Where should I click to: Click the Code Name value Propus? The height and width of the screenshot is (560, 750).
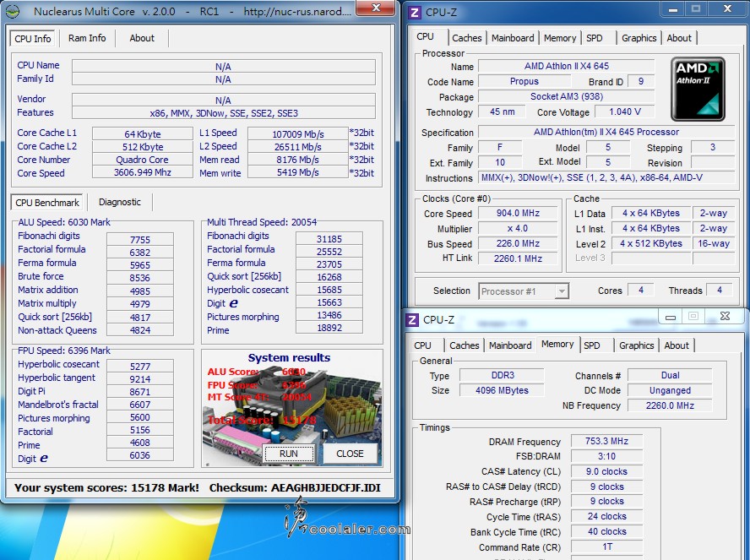pyautogui.click(x=524, y=81)
